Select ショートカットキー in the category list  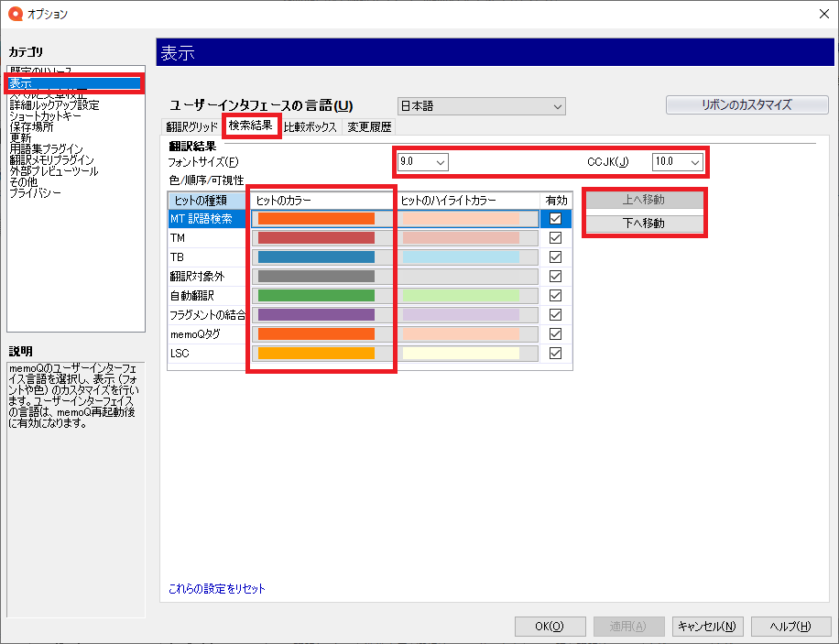(46, 116)
